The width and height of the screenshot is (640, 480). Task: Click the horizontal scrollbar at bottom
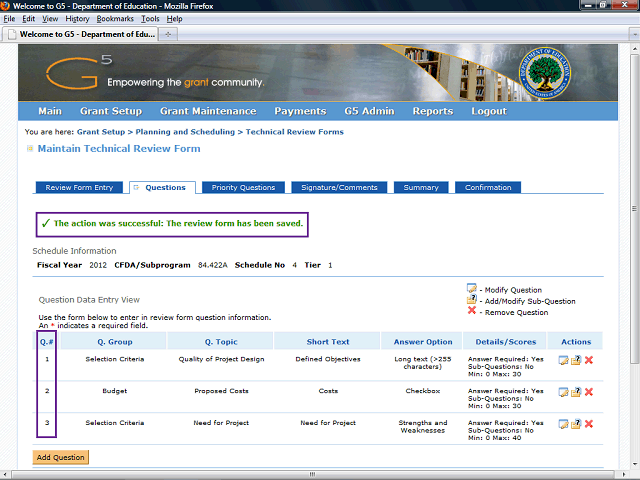(x=313, y=474)
